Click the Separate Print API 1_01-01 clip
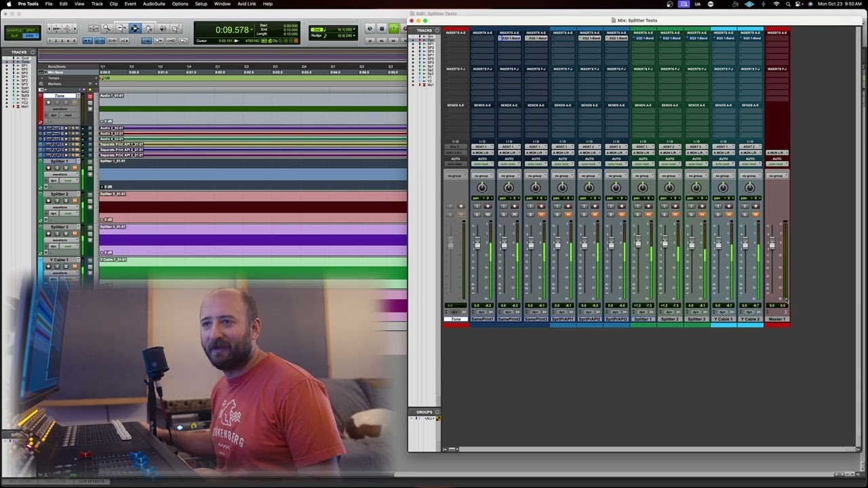 253,144
